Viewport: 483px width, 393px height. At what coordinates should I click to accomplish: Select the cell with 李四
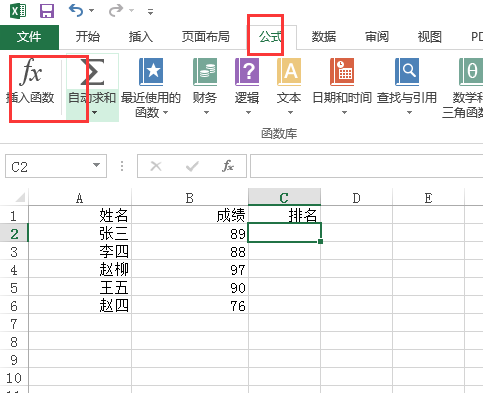(x=80, y=251)
